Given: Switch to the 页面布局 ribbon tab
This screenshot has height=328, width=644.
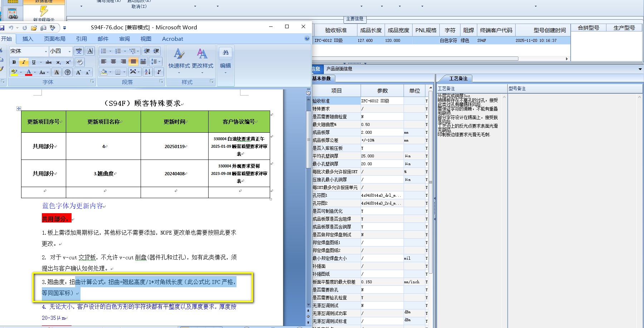Looking at the screenshot, I should pyautogui.click(x=55, y=39).
